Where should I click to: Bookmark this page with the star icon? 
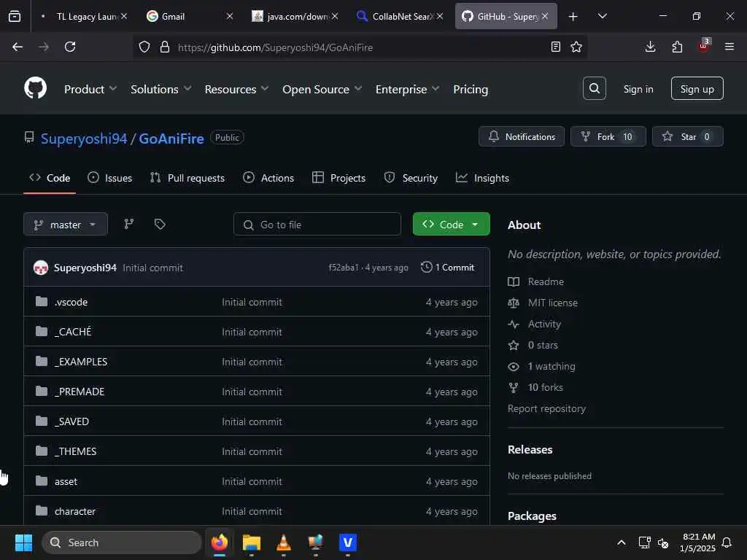pyautogui.click(x=576, y=47)
